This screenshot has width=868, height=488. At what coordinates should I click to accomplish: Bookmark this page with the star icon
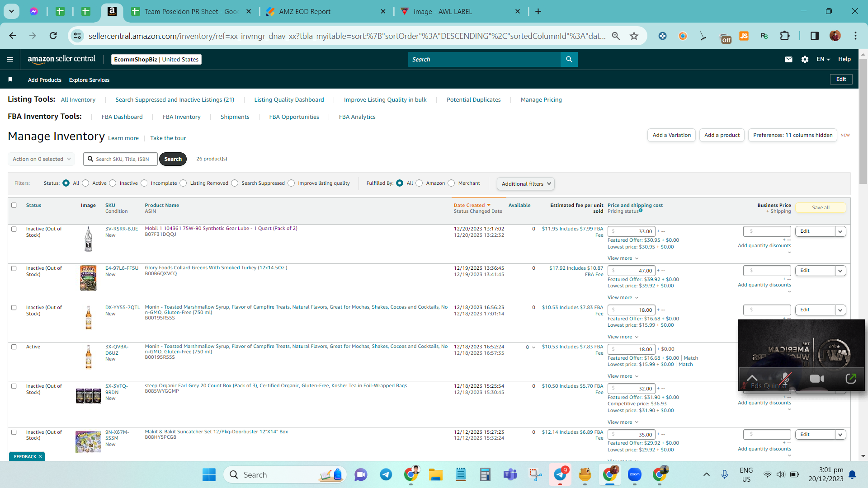point(634,36)
